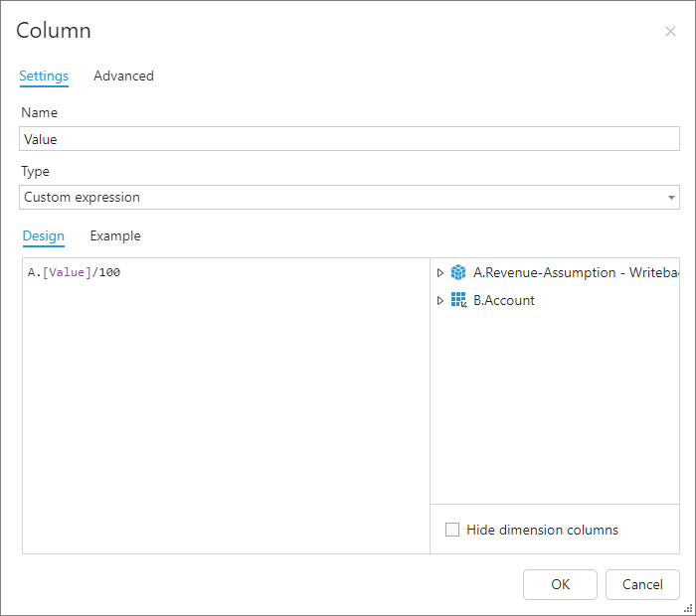
Task: Open the Example tab
Action: (x=115, y=235)
